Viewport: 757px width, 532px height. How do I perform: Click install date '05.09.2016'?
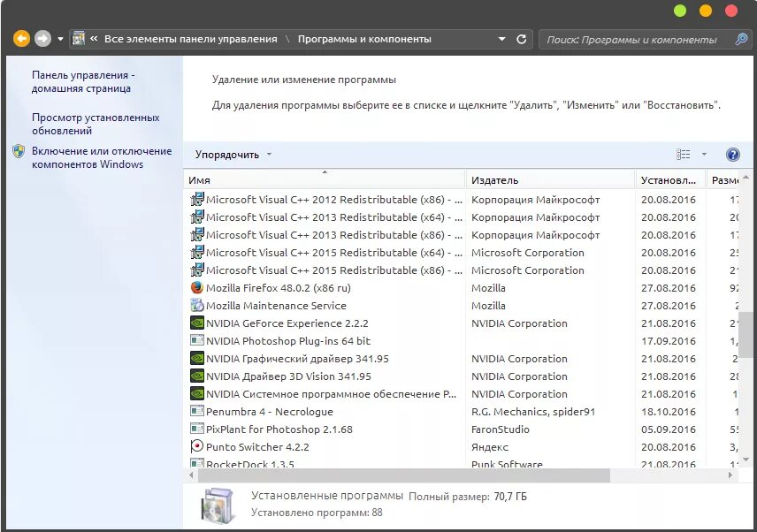coord(669,429)
